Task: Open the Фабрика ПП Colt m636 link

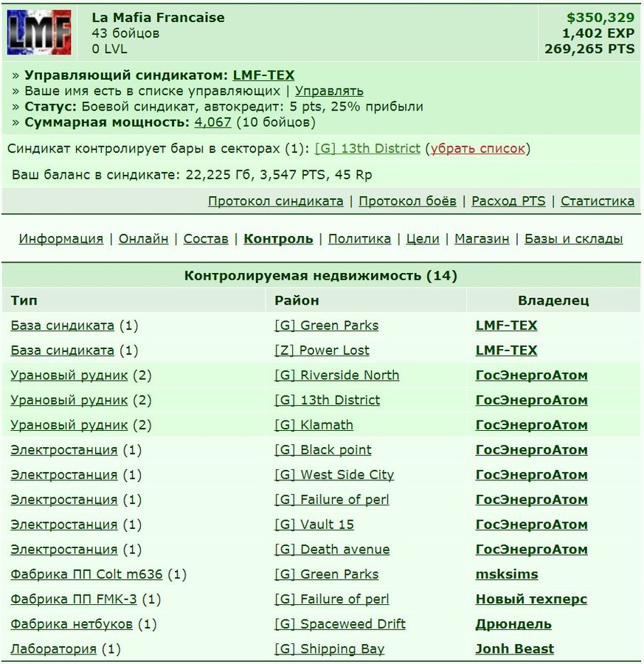Action: click(x=86, y=574)
